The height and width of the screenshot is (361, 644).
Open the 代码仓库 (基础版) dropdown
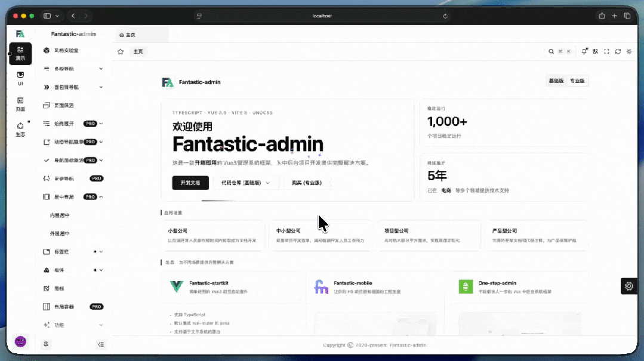pos(246,183)
